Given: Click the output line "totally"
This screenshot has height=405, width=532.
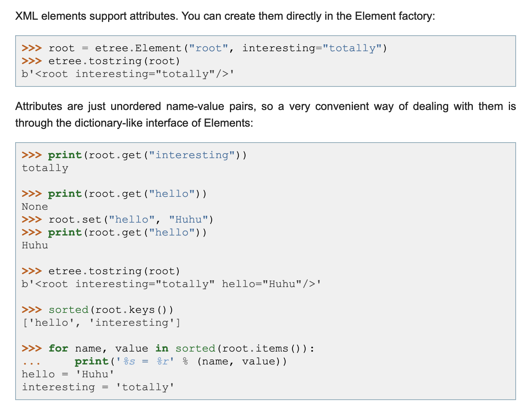Looking at the screenshot, I should [45, 168].
